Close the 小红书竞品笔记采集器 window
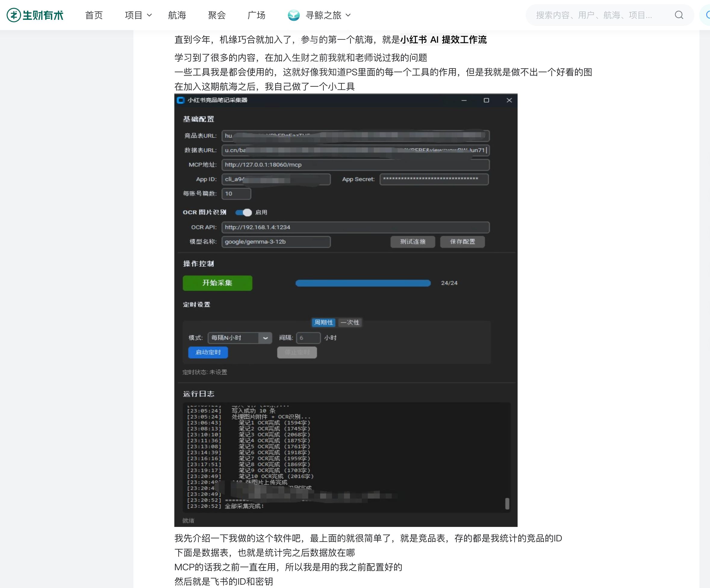The width and height of the screenshot is (710, 588). tap(509, 101)
